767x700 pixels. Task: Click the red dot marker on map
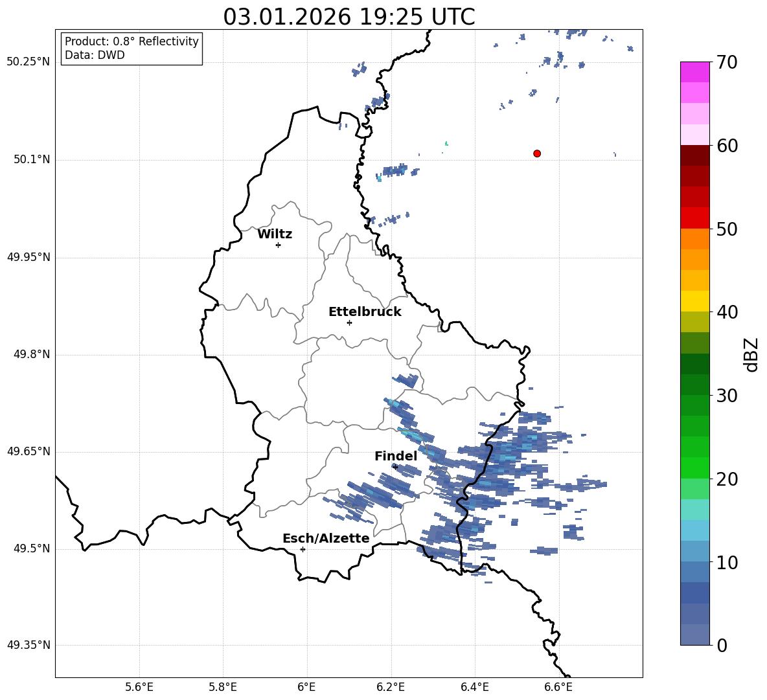[537, 153]
